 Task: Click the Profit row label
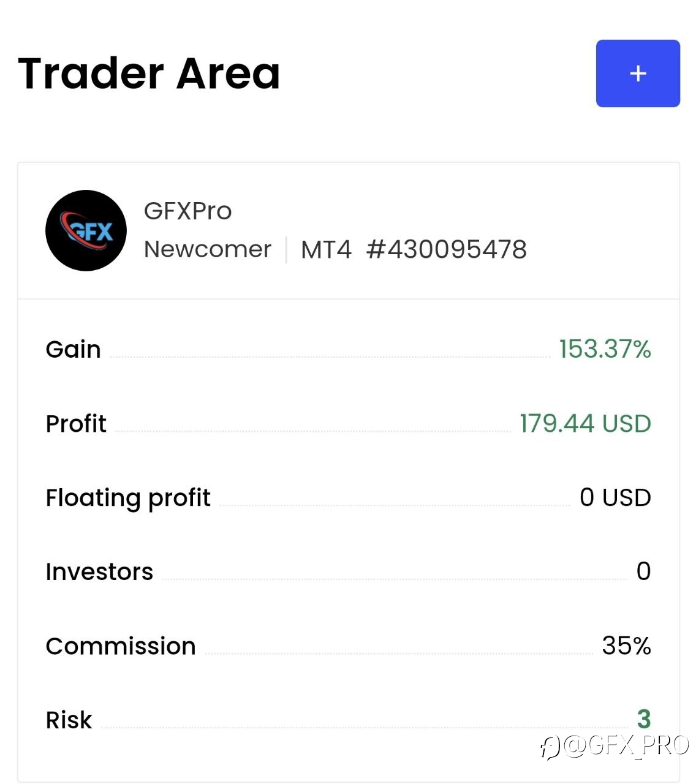[76, 424]
